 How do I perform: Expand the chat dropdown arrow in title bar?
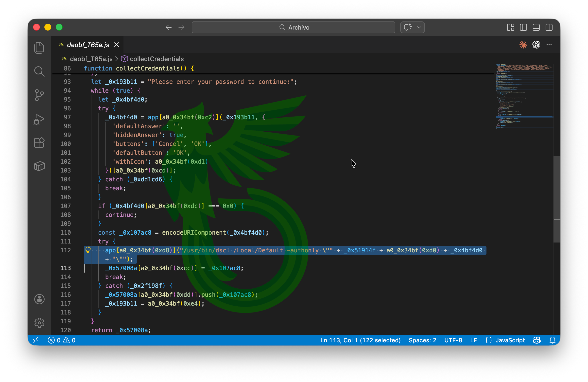tap(419, 27)
